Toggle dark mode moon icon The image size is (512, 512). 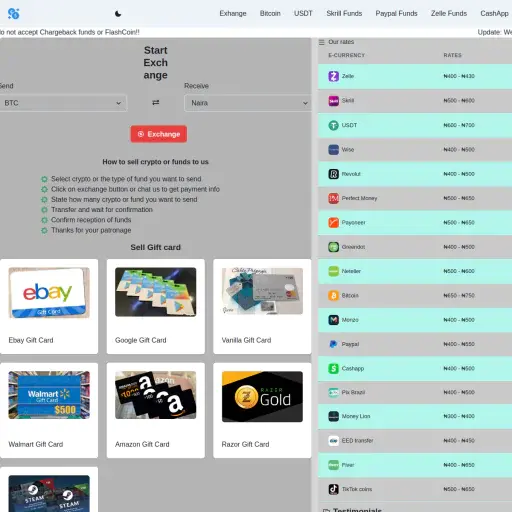(x=118, y=14)
